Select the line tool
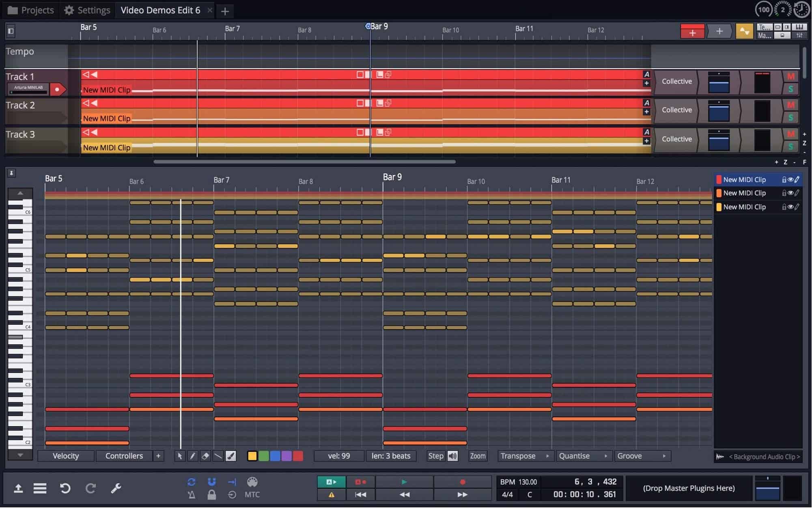Image resolution: width=812 pixels, height=509 pixels. [x=218, y=456]
